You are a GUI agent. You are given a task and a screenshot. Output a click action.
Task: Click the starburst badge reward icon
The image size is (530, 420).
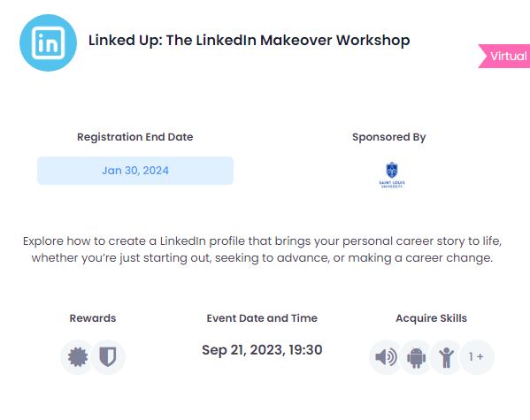78,357
